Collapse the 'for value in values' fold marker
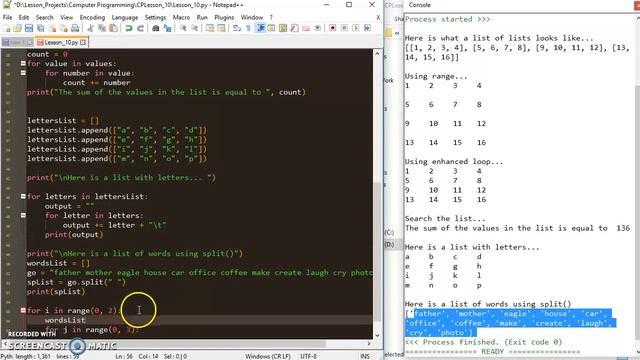640x360 pixels. point(23,64)
